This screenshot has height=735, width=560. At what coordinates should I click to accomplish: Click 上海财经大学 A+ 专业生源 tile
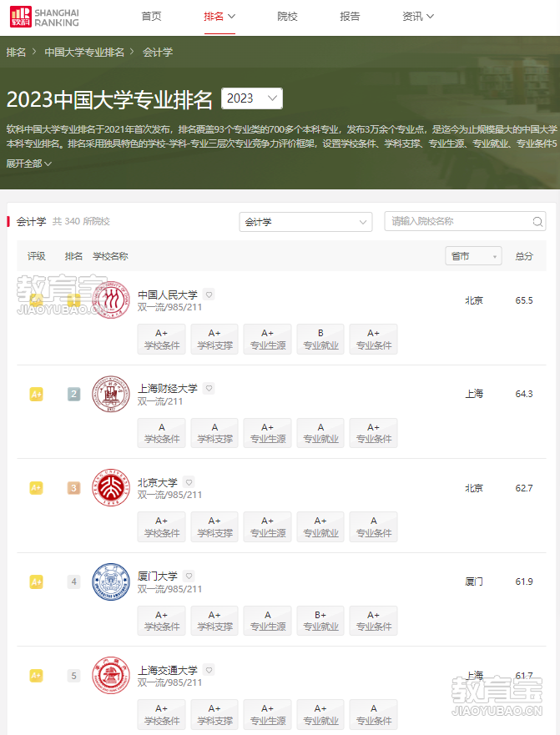[268, 433]
